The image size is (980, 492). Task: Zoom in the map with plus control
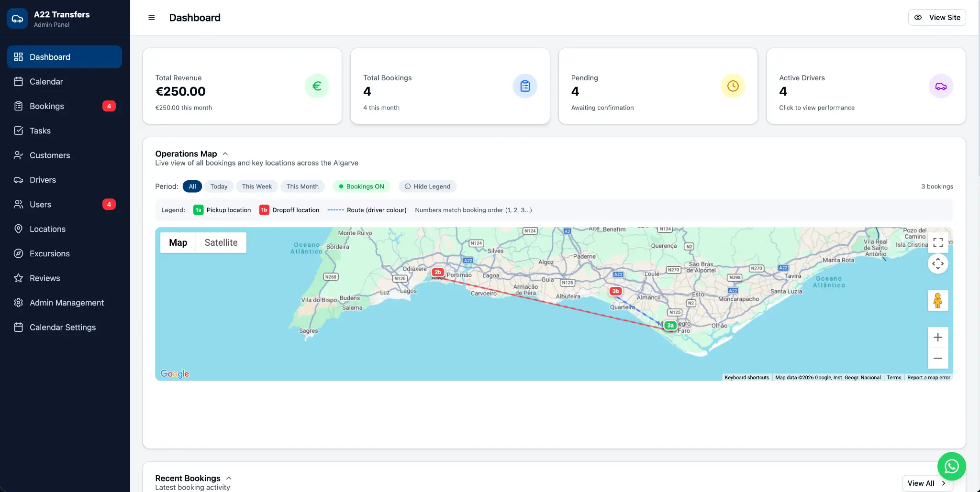(x=938, y=337)
